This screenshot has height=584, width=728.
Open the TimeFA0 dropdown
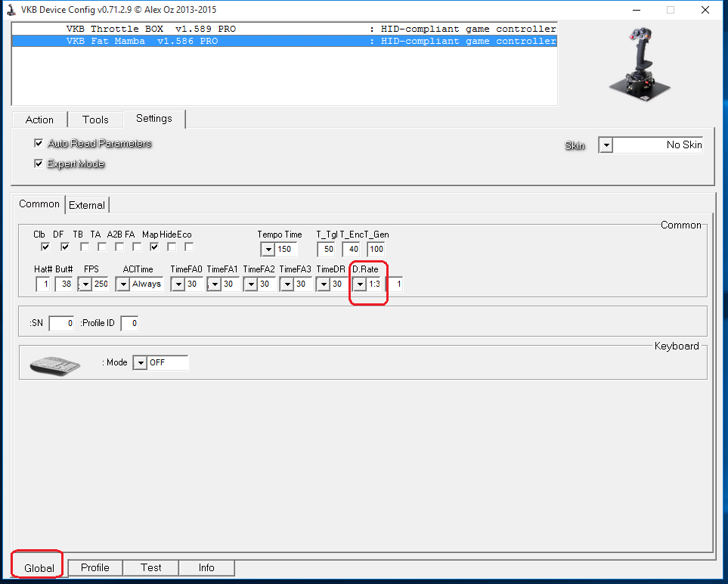point(178,284)
